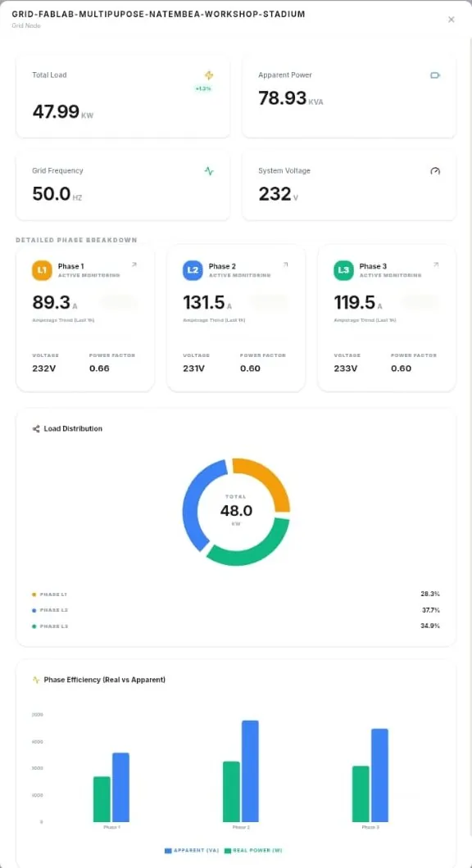The width and height of the screenshot is (472, 868).
Task: Click the Phase Efficiency (Real vs Apparent) title
Action: point(105,679)
